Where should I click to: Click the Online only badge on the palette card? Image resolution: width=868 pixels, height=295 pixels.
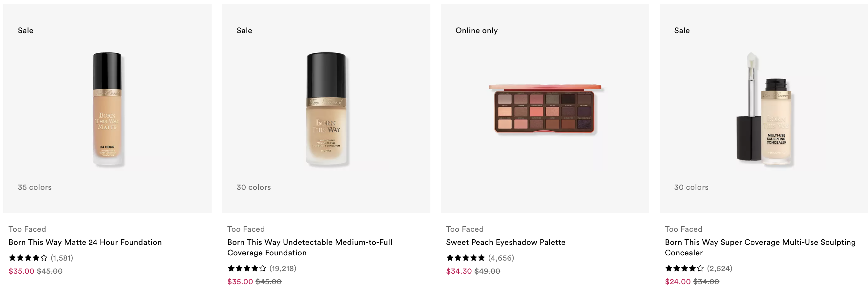coord(477,30)
